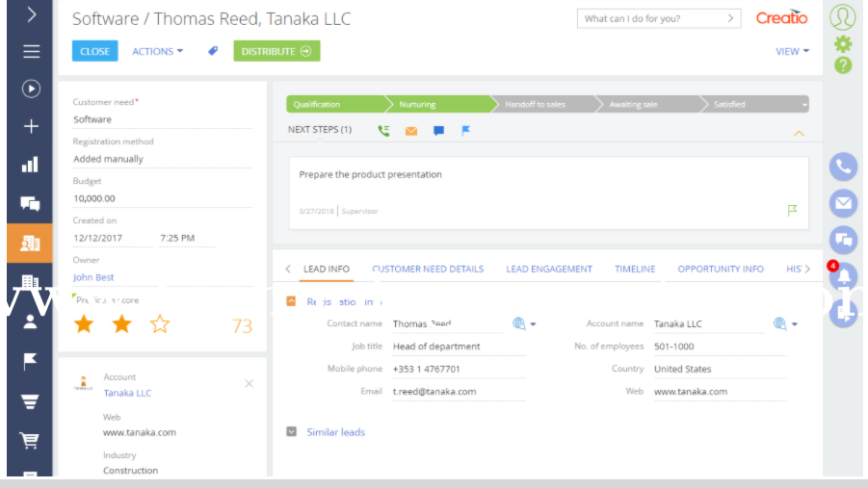Screen dimensions: 868x488
Task: Expand the Similar leads section toggle
Action: coord(291,431)
